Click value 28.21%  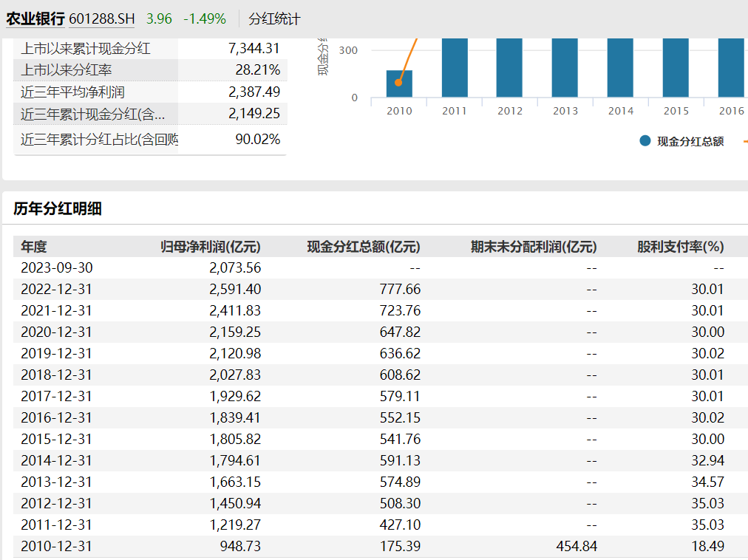[258, 70]
